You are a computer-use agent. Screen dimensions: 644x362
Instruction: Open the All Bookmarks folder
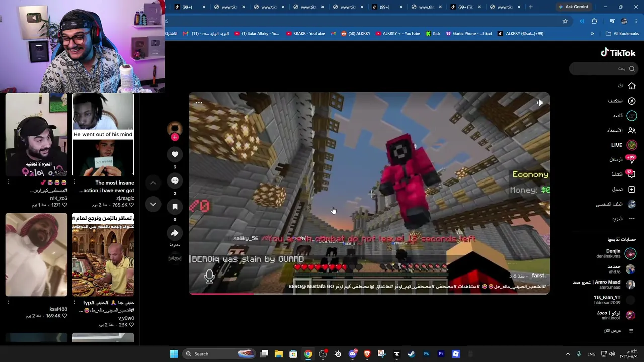622,34
